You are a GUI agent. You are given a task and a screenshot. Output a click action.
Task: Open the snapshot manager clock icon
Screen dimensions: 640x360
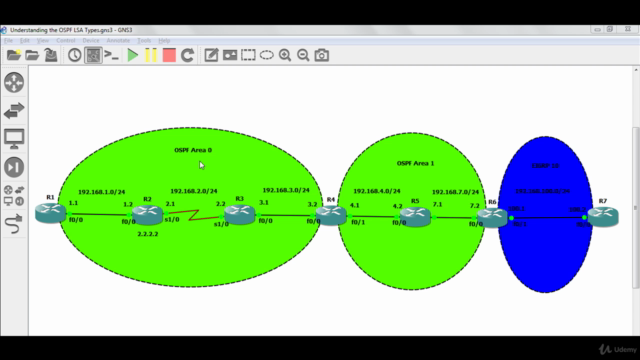[x=74, y=55]
